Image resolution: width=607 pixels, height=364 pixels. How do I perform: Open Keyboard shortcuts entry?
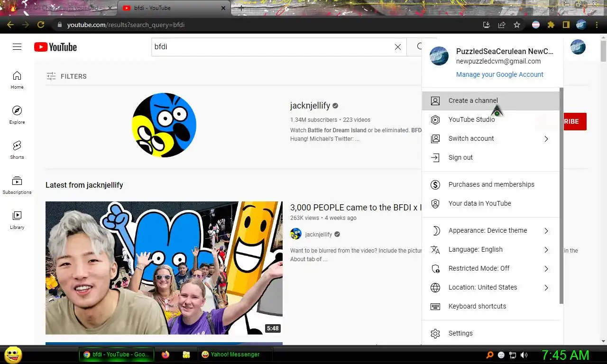tap(491, 306)
